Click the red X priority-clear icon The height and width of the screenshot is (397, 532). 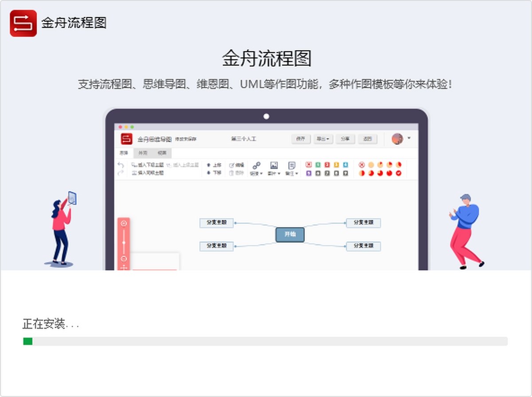coord(309,165)
